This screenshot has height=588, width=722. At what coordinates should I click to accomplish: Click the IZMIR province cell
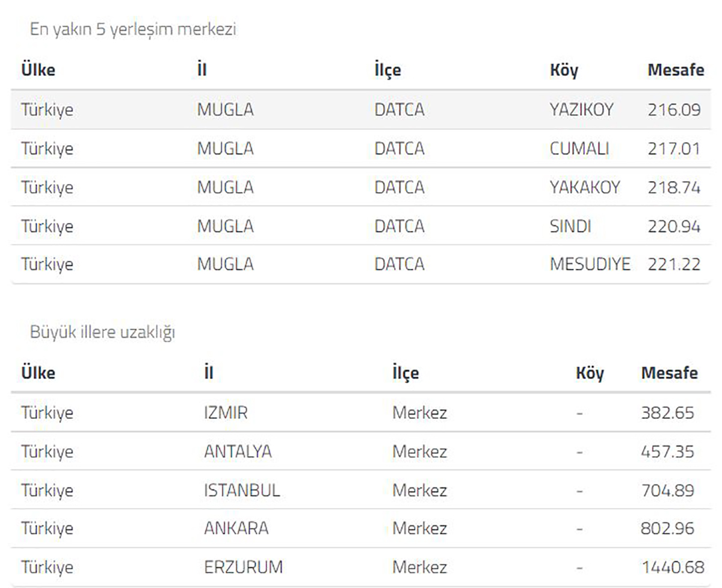(x=226, y=413)
